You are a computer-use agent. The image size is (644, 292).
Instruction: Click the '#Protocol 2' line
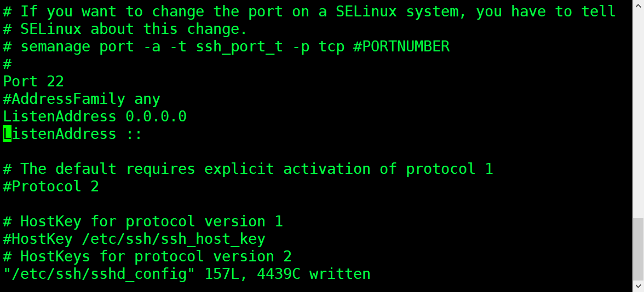tap(51, 186)
